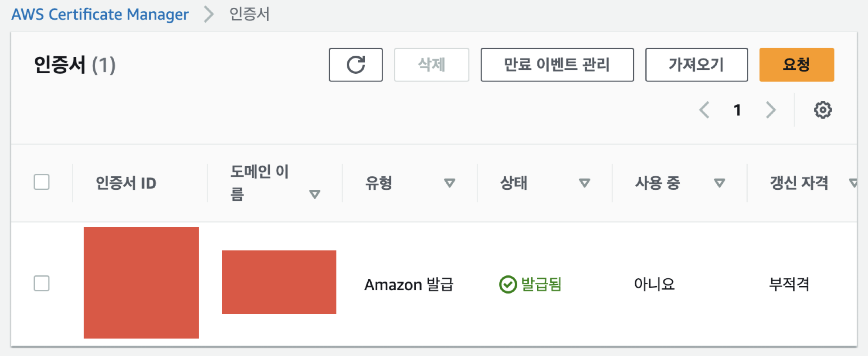
Task: Click the refresh certificates icon button
Action: 356,65
